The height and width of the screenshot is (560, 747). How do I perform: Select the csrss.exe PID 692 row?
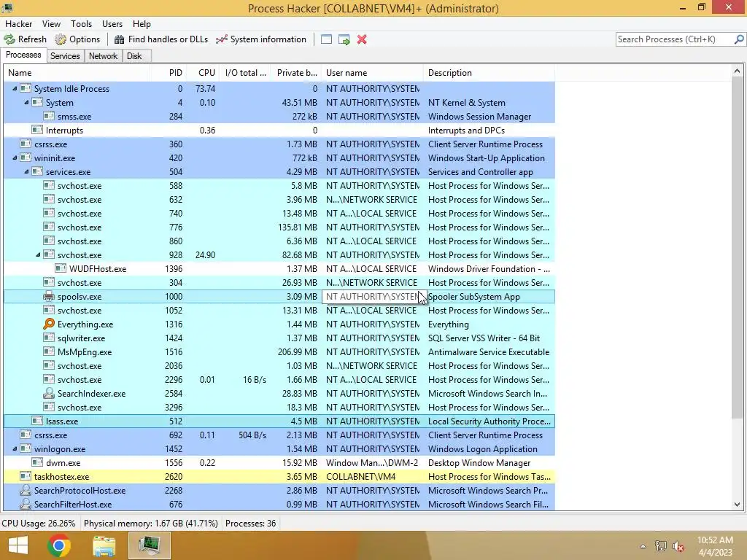tap(279, 435)
